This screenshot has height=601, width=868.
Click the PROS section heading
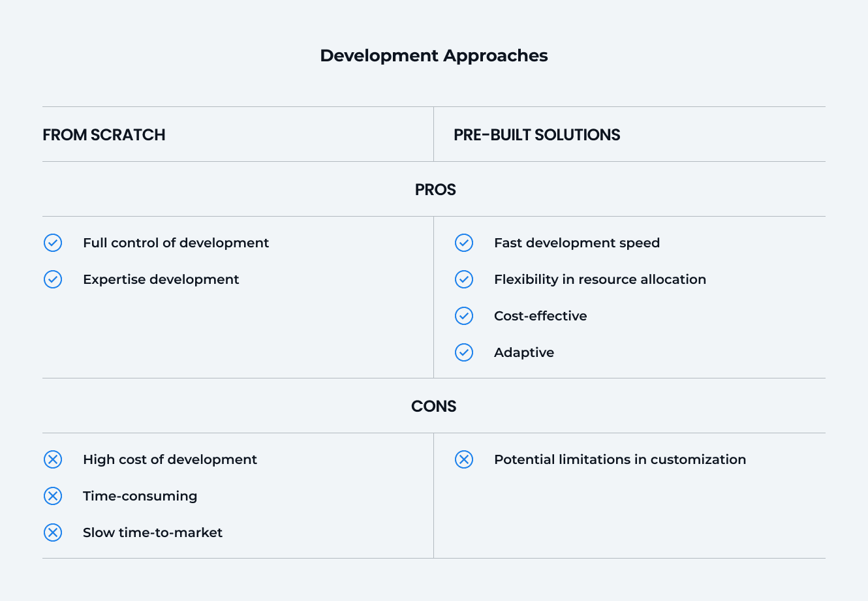tap(435, 190)
